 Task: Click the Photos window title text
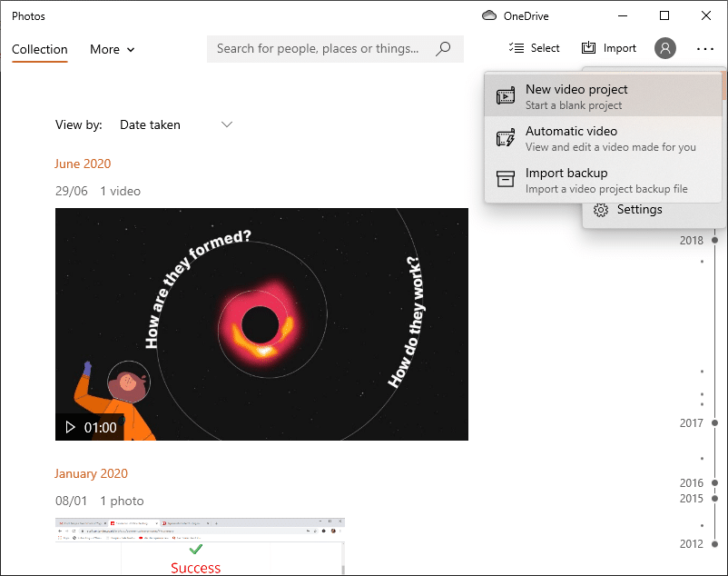[x=28, y=16]
